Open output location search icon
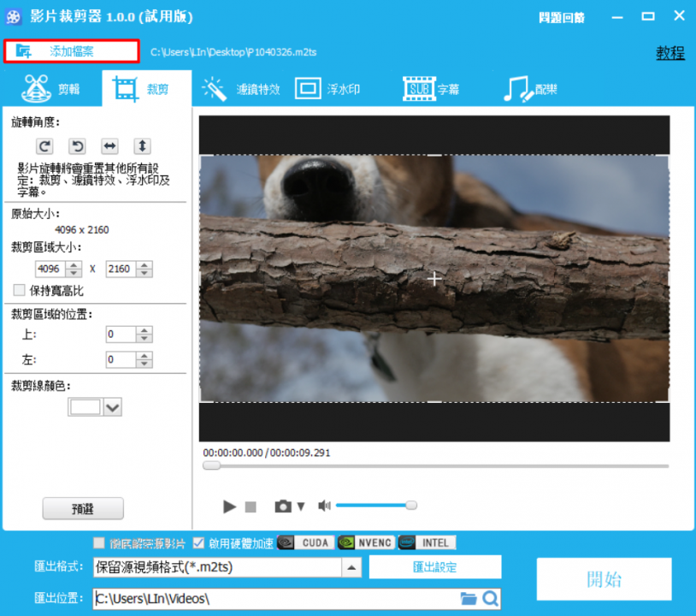Screen dimensions: 696x616 coord(490,599)
